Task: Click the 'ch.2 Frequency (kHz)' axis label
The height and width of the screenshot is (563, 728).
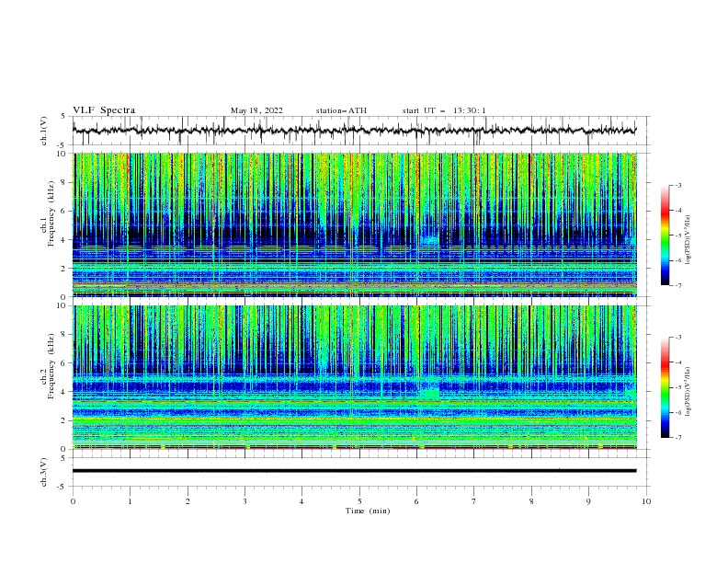Action: (48, 366)
